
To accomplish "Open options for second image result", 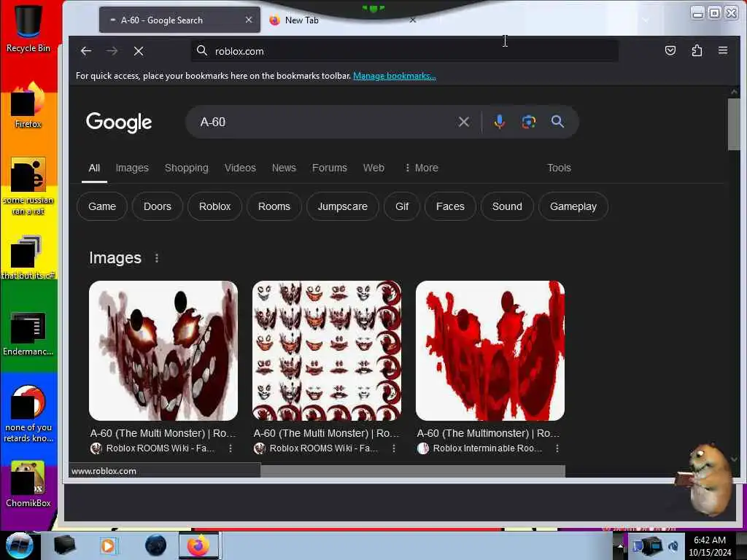I will (x=394, y=448).
